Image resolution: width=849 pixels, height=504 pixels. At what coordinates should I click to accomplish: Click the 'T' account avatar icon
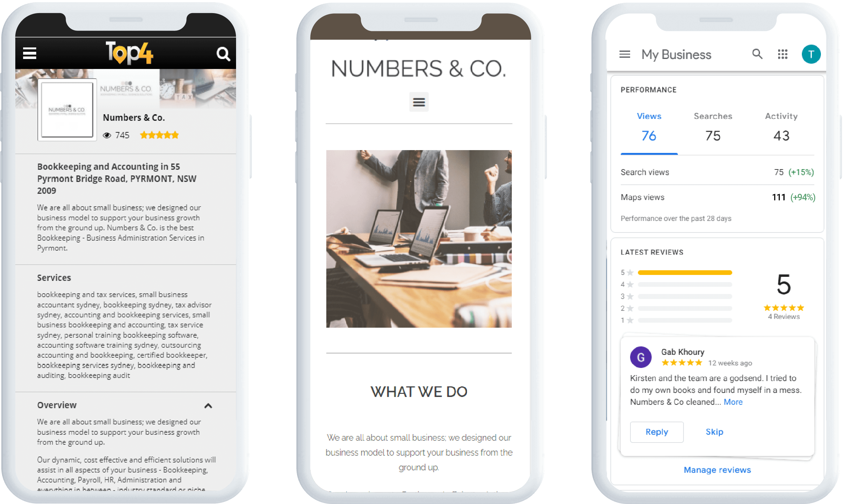(811, 55)
